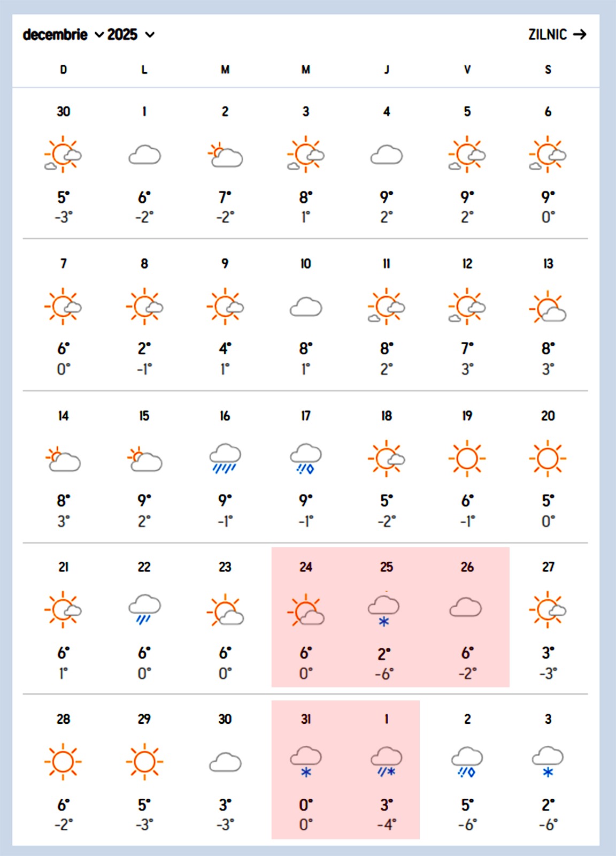Select the 8° high temperature on December 8's neighbor day 11
Viewport: 616px width, 856px height.
[386, 349]
